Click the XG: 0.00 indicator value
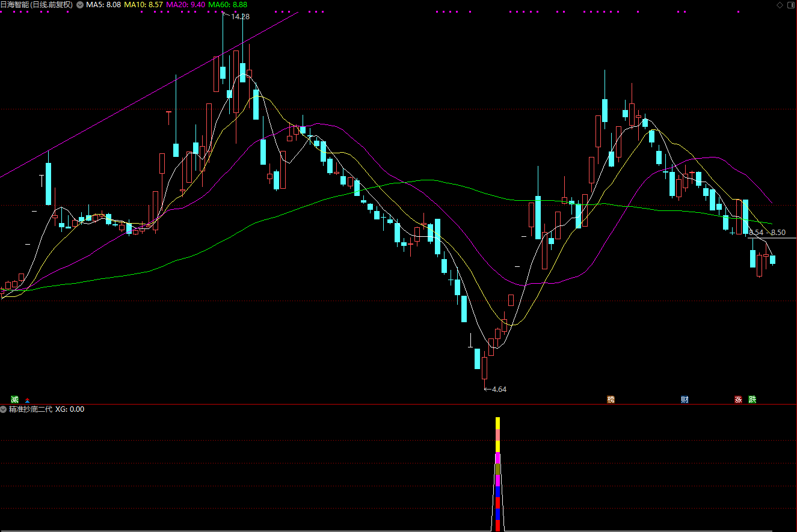The image size is (797, 532). pyautogui.click(x=70, y=409)
